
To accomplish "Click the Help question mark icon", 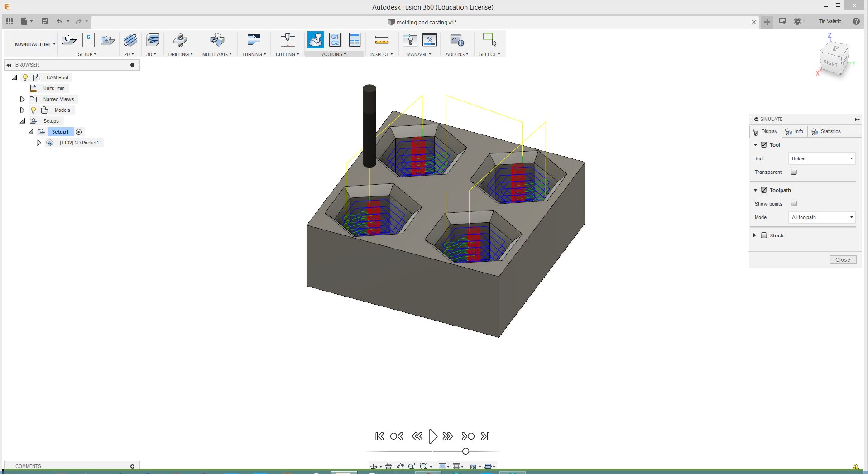I will tap(856, 21).
